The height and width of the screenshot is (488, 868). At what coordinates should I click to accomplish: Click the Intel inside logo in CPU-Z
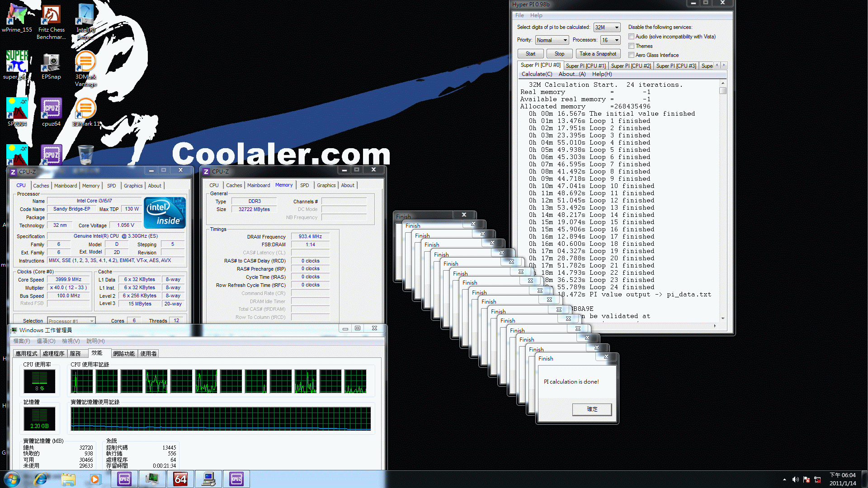click(165, 212)
